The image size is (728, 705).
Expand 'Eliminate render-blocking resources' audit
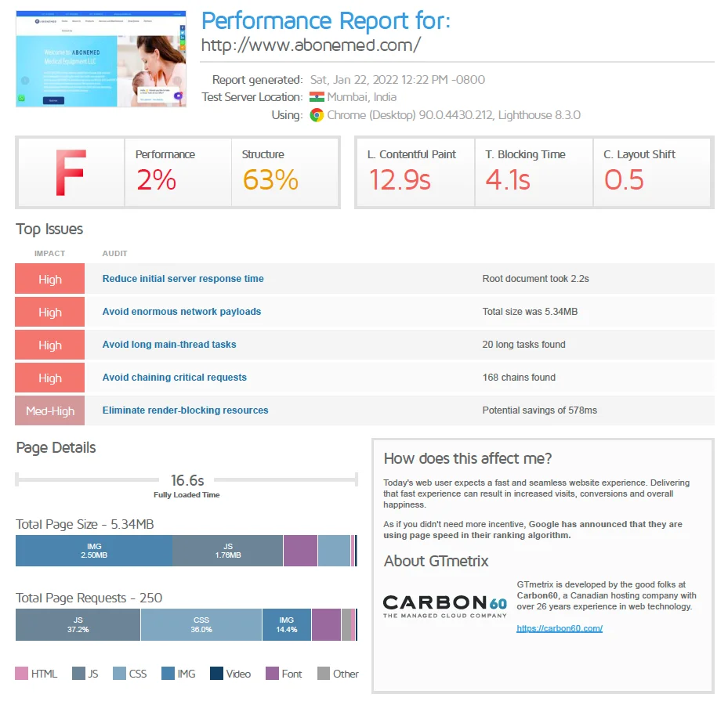tap(185, 410)
